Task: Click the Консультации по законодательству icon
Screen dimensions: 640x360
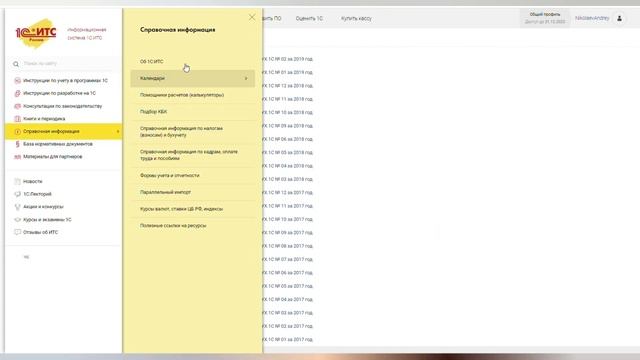Action: 17,106
